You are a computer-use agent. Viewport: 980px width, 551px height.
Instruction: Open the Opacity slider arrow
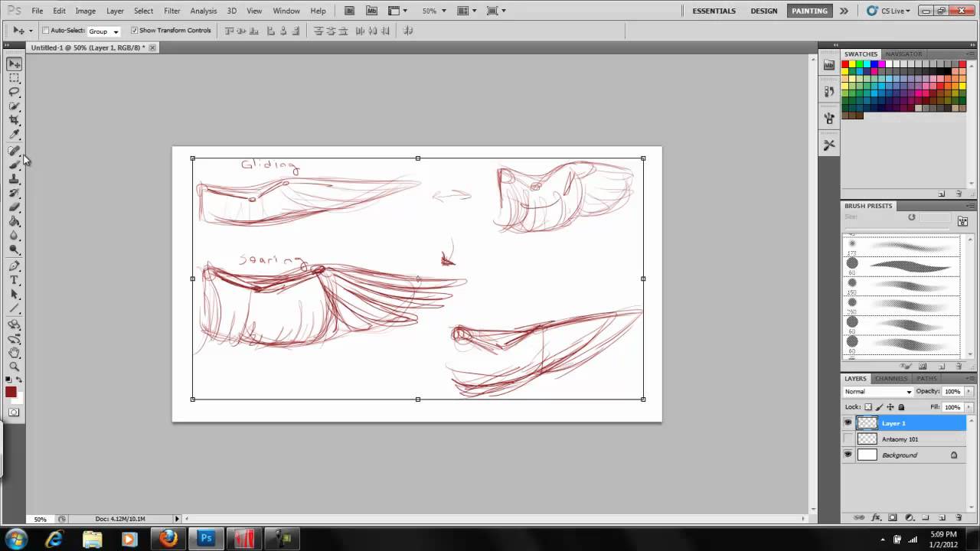coord(969,392)
